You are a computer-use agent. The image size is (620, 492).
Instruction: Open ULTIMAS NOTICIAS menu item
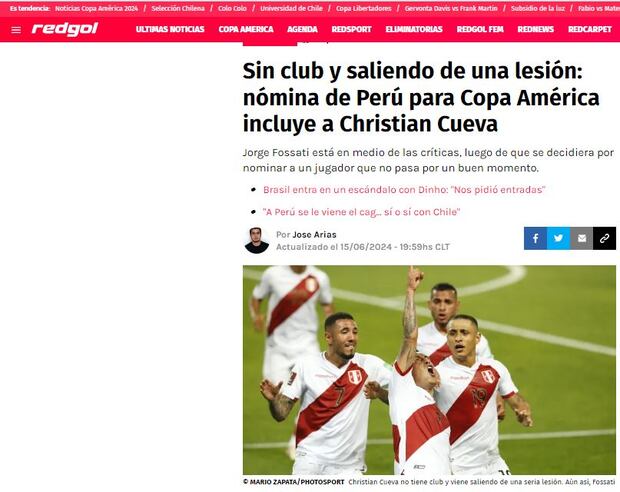170,29
